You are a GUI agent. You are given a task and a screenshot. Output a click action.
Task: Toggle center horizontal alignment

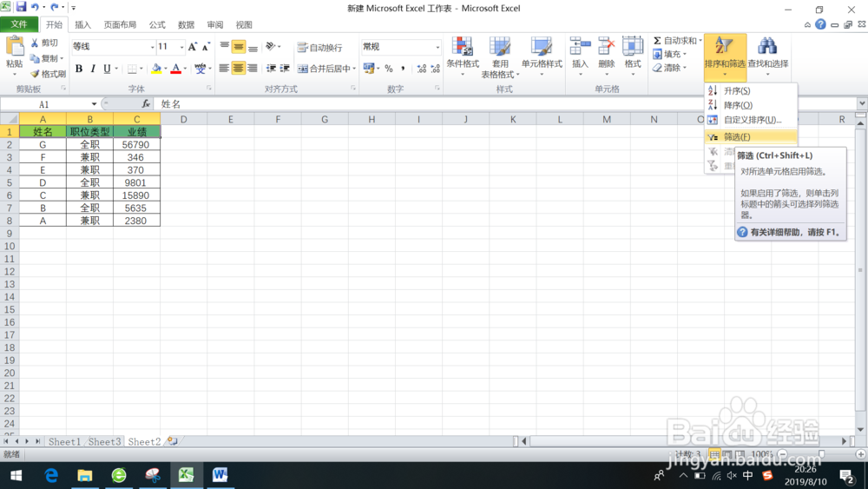(x=238, y=69)
